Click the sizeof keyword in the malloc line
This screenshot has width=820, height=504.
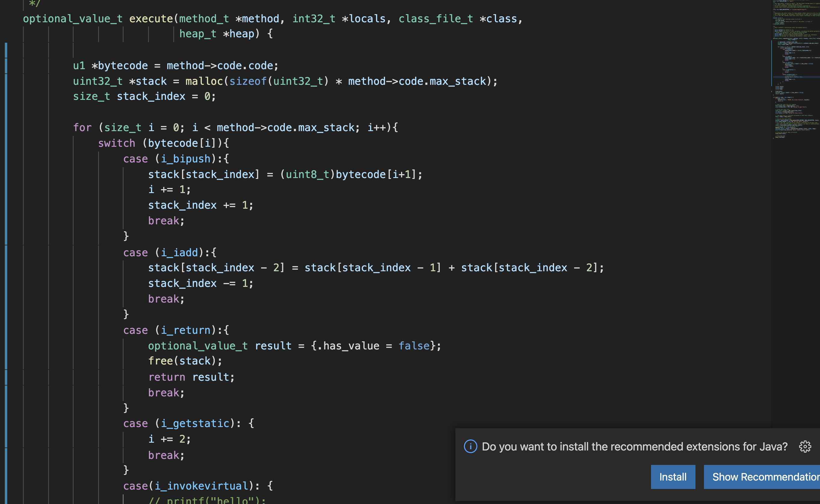[248, 81]
